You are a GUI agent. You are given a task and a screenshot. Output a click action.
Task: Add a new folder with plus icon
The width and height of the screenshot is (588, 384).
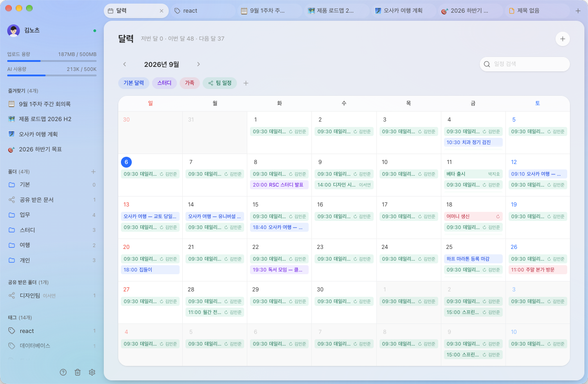(x=93, y=172)
